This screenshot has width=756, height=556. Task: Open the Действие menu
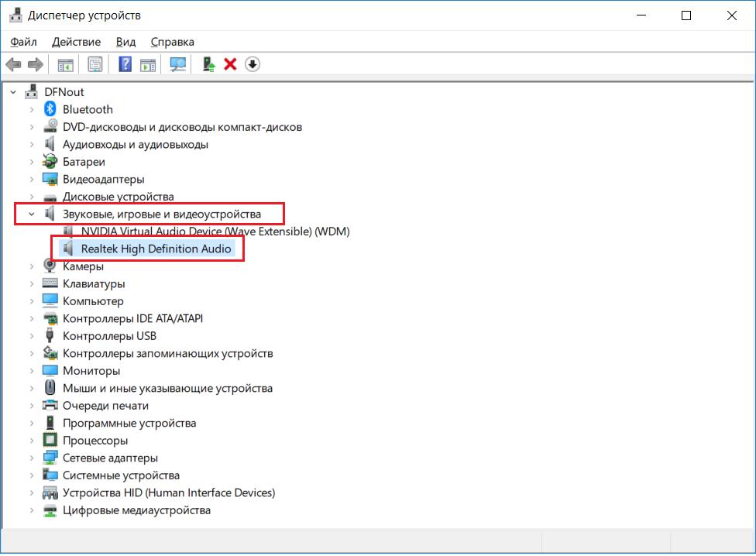76,42
